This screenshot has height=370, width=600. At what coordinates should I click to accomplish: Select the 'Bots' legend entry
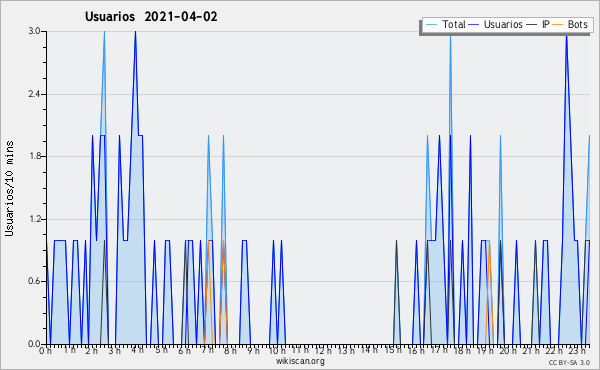[577, 24]
